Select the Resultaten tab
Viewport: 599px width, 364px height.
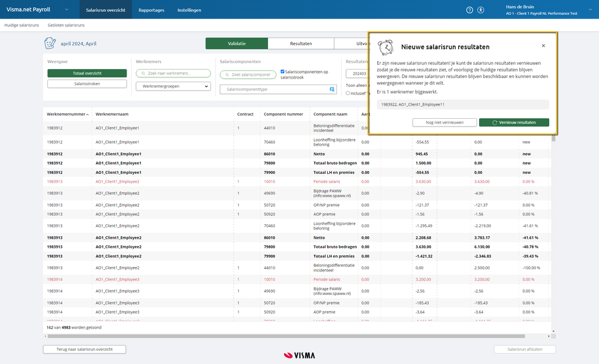(x=300, y=44)
